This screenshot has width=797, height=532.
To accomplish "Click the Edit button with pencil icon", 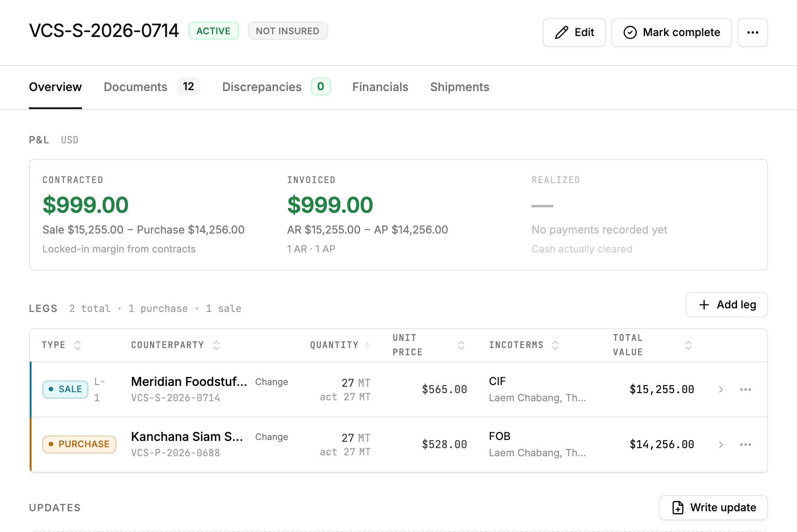I will [x=574, y=32].
